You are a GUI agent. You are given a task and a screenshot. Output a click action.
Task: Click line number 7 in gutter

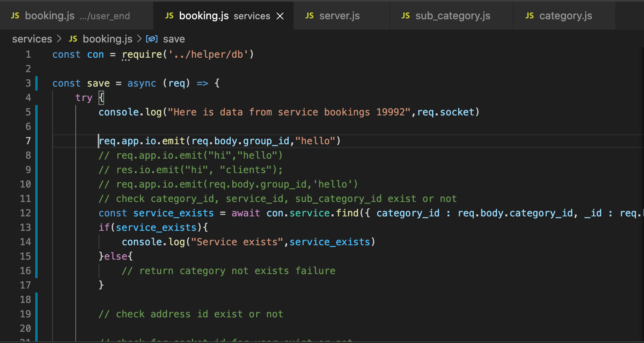(28, 141)
